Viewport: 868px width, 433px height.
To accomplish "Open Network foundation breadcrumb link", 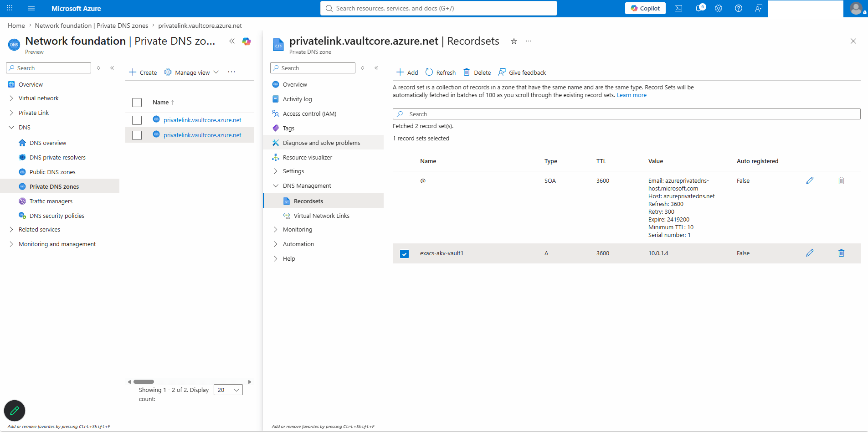I will [x=92, y=26].
